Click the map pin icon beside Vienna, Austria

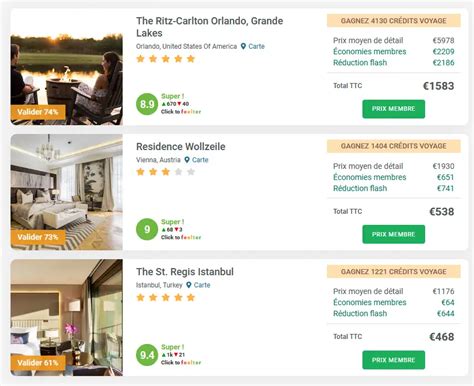pos(187,160)
